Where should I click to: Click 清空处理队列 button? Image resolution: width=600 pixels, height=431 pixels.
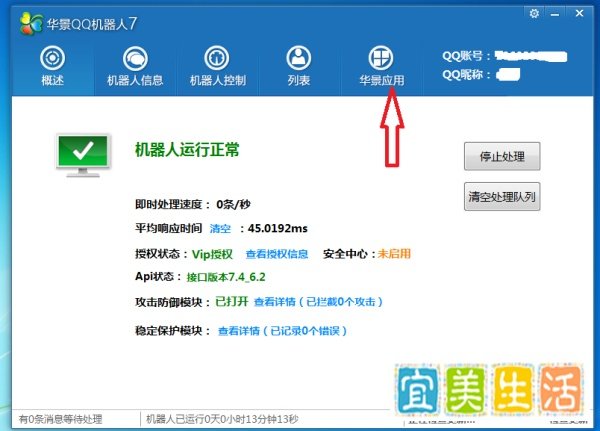pos(502,196)
